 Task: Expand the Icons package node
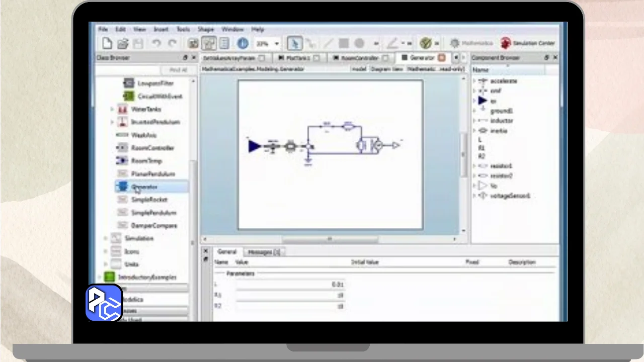coord(106,251)
